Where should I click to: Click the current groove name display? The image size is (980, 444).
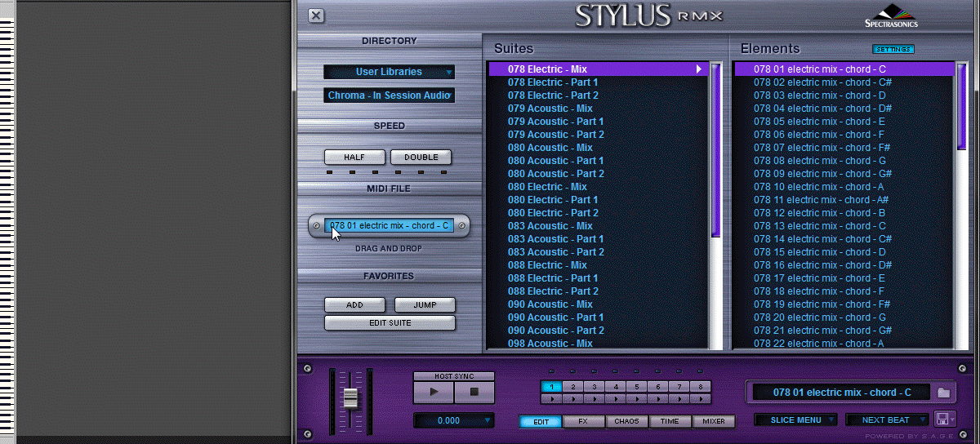[840, 393]
